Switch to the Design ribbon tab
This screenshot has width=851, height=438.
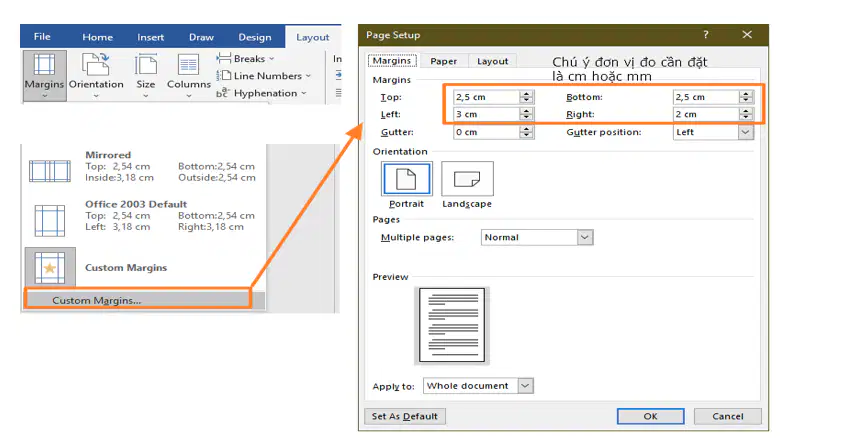click(x=255, y=37)
